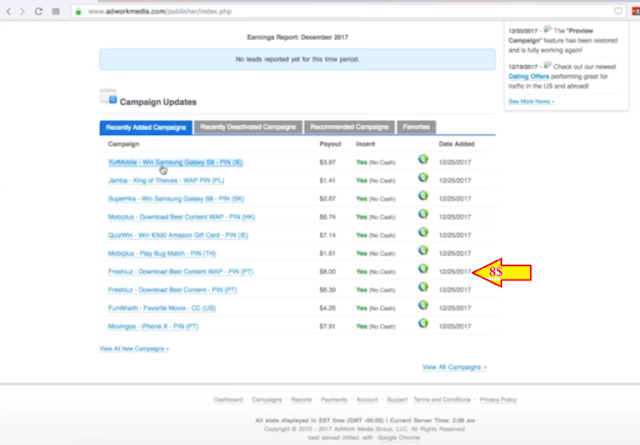The width and height of the screenshot is (640, 445).
Task: Click globe icon for Freshiuz Download Best Content PIN (PT)
Action: pyautogui.click(x=423, y=287)
